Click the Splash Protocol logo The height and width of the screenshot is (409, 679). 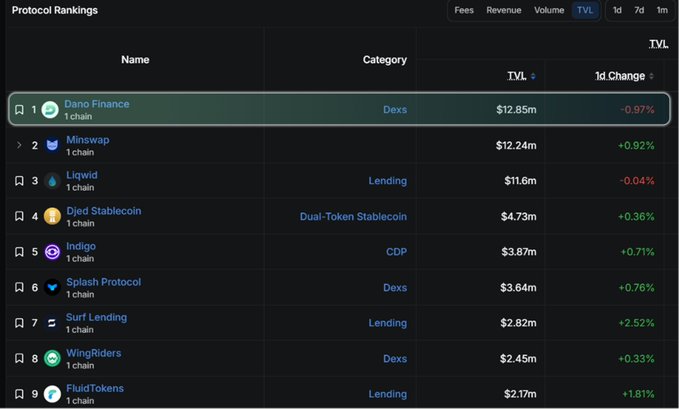coord(52,287)
